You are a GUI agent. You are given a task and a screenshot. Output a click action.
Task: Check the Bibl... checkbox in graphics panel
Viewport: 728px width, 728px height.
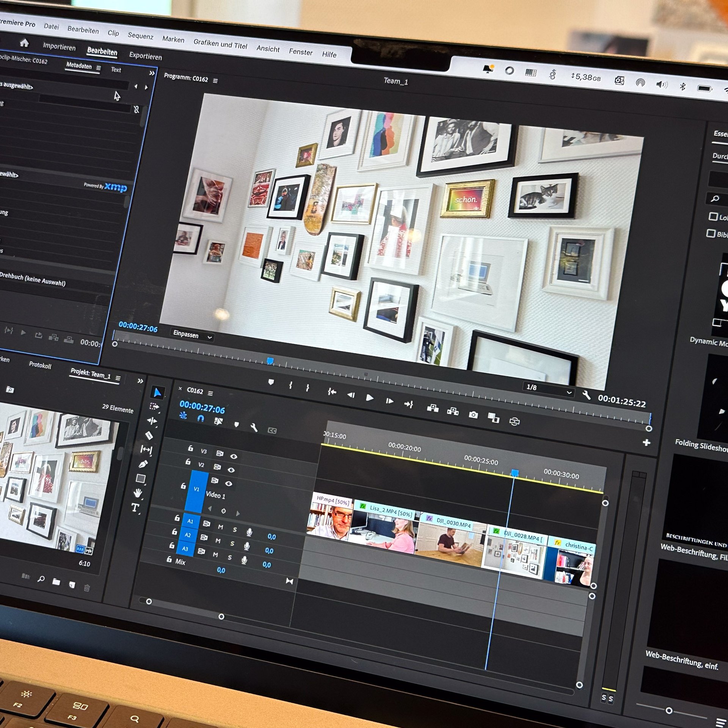[711, 233]
